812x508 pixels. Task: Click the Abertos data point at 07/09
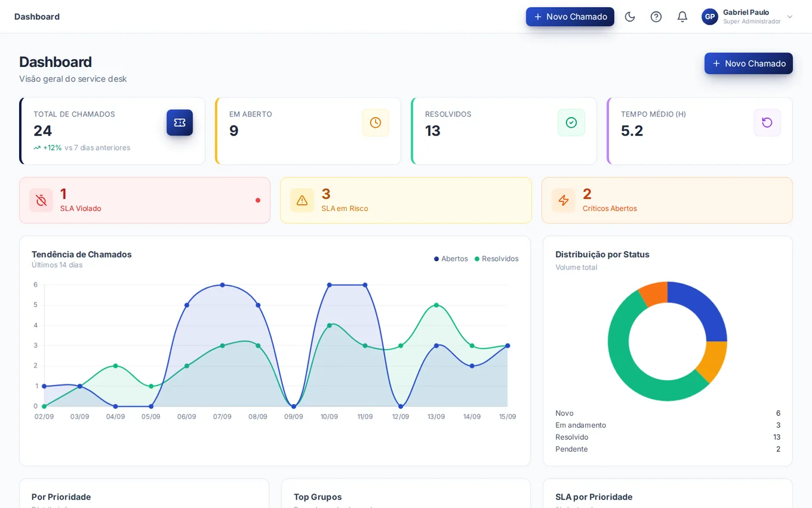[x=222, y=285]
